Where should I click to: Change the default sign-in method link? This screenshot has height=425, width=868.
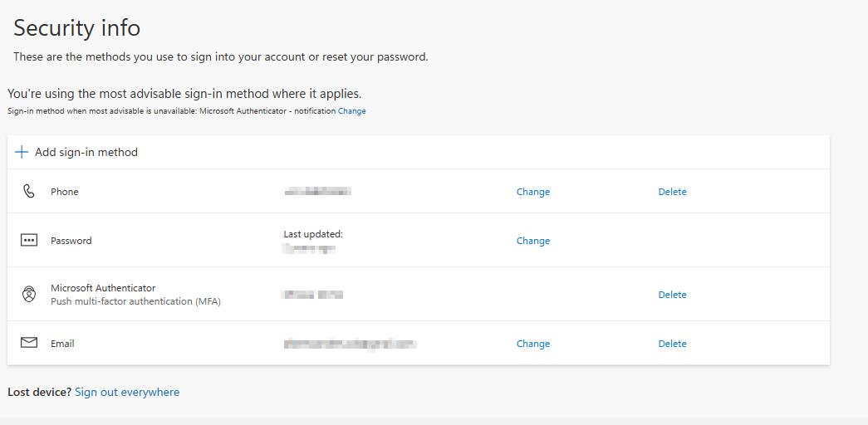click(352, 110)
